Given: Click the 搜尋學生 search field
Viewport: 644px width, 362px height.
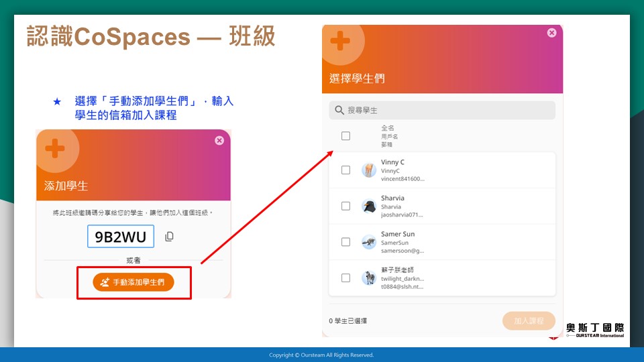Looking at the screenshot, I should tap(442, 111).
